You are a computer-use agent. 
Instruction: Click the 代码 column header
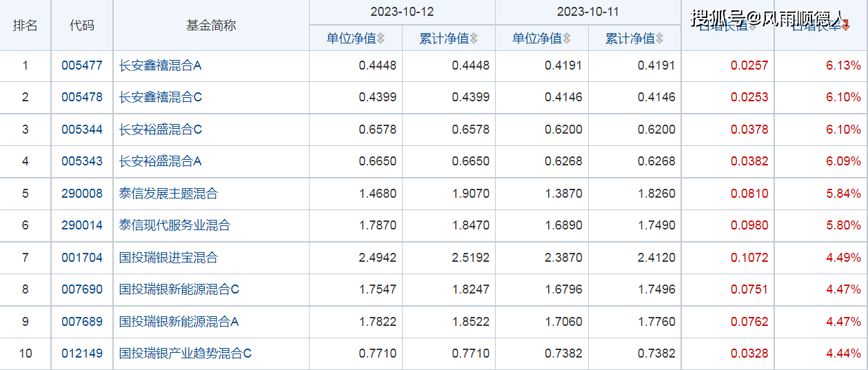[x=81, y=25]
